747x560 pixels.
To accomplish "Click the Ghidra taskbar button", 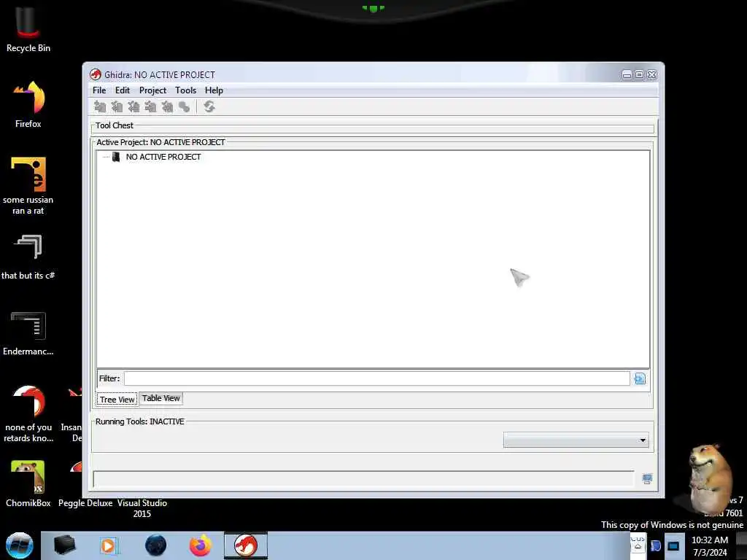I will pyautogui.click(x=246, y=545).
